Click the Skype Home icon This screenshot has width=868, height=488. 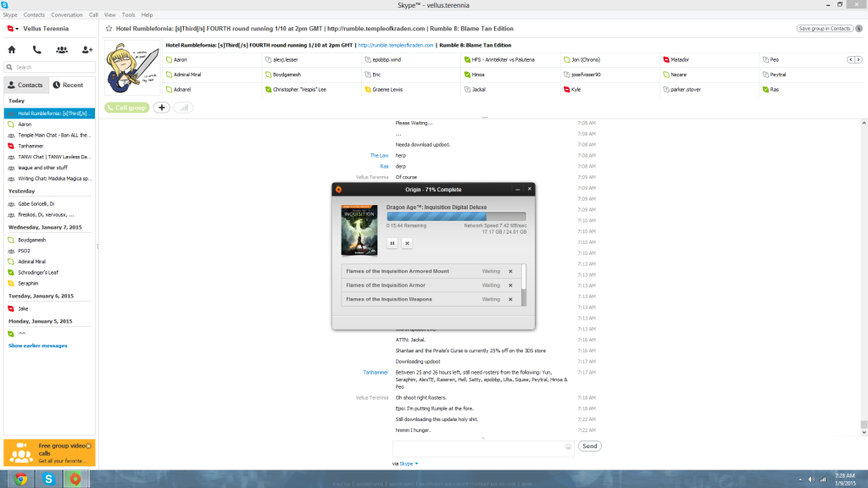click(12, 50)
